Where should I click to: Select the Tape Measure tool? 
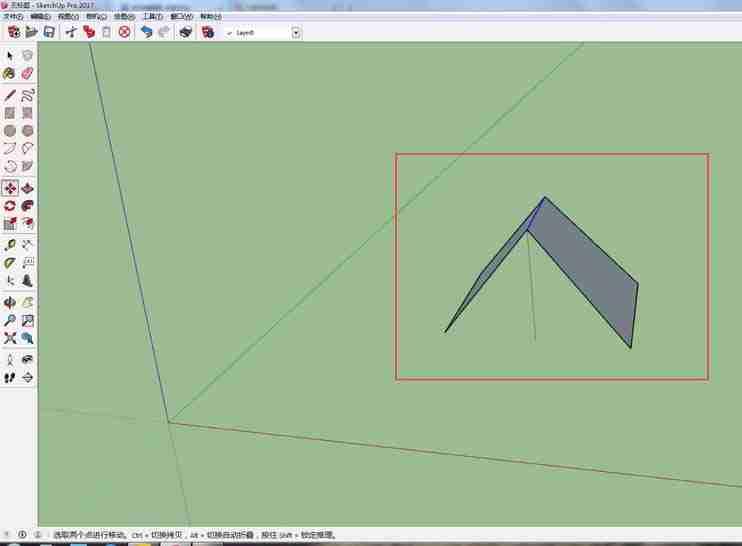(10, 246)
